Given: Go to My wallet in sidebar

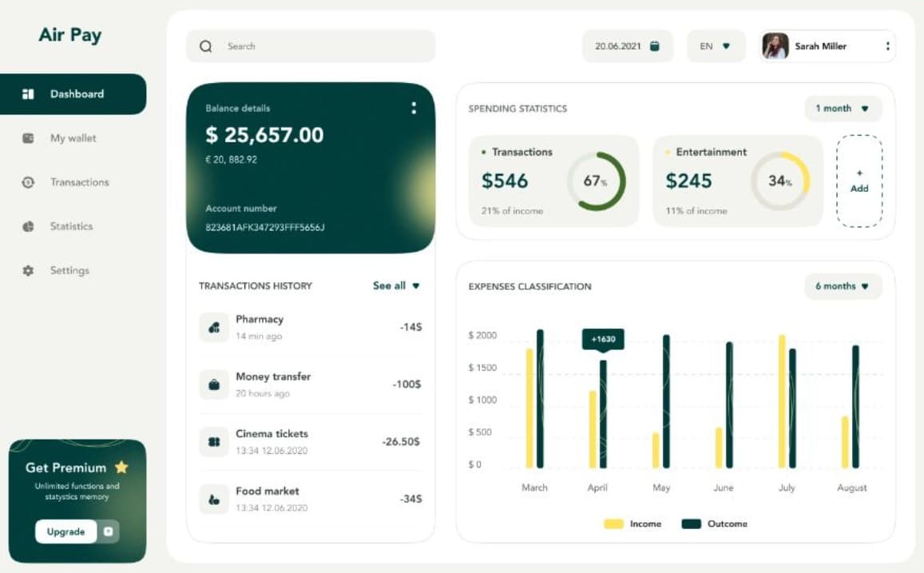Looking at the screenshot, I should pyautogui.click(x=73, y=138).
